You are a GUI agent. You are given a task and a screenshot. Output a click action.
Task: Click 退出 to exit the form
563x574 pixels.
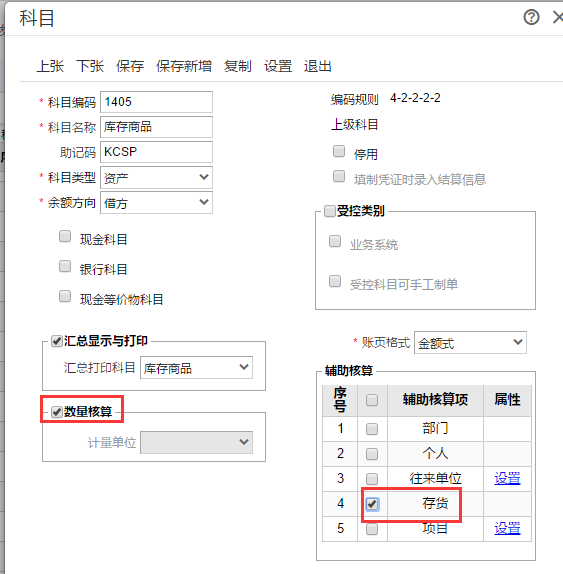click(x=317, y=66)
